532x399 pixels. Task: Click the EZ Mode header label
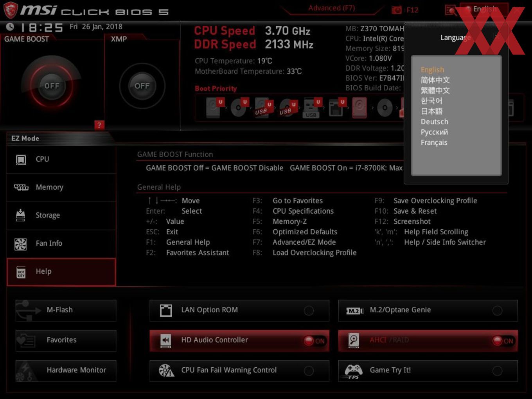(25, 138)
